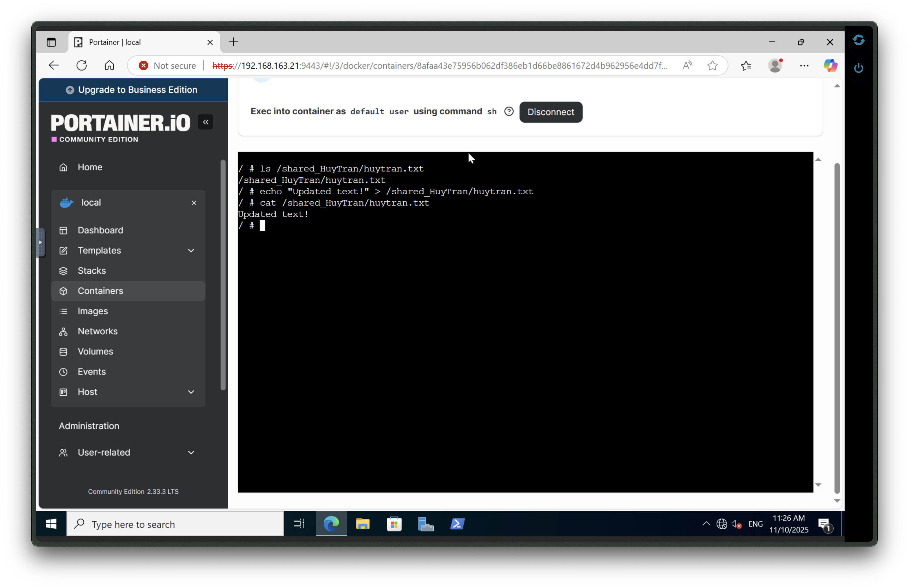Expand the Host submenu chevron
This screenshot has width=909, height=588.
[191, 392]
